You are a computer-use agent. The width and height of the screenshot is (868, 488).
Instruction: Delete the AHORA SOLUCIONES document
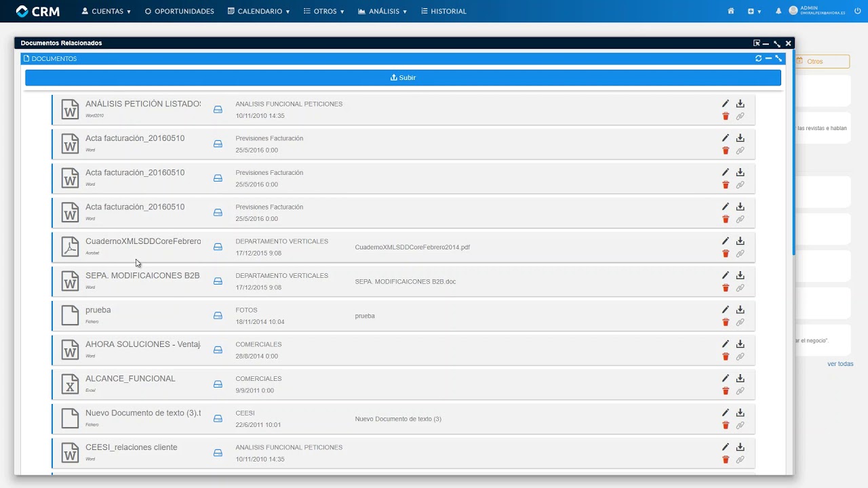coord(726,357)
